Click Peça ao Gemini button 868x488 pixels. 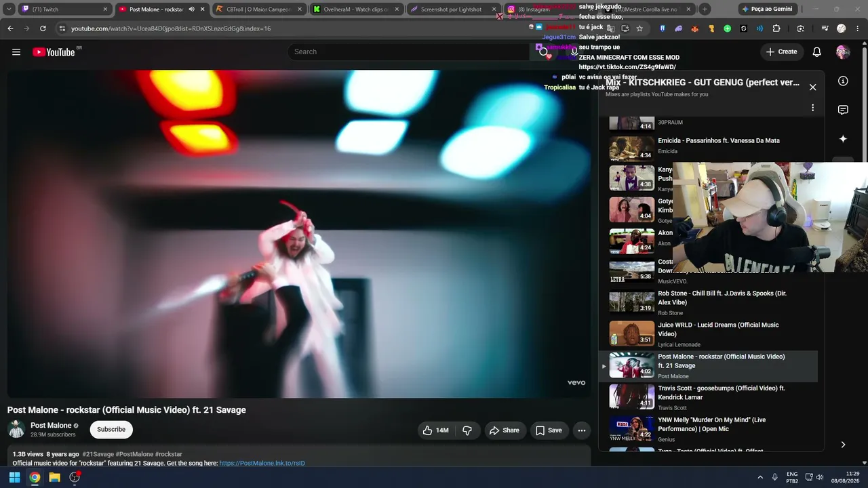767,9
